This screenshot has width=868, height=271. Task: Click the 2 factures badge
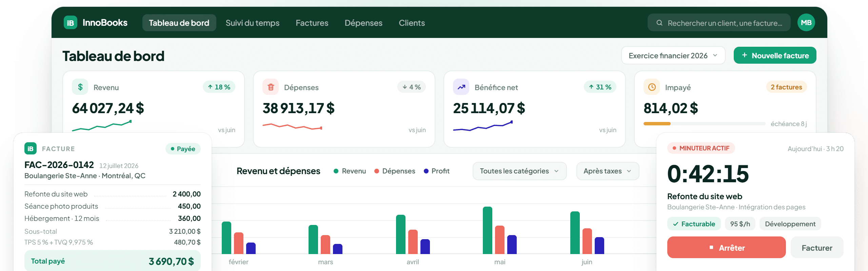[786, 87]
